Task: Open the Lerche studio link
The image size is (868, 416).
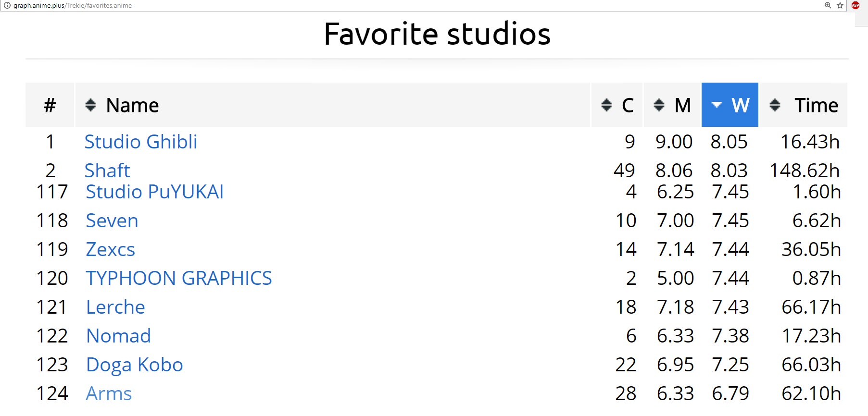Action: tap(115, 307)
